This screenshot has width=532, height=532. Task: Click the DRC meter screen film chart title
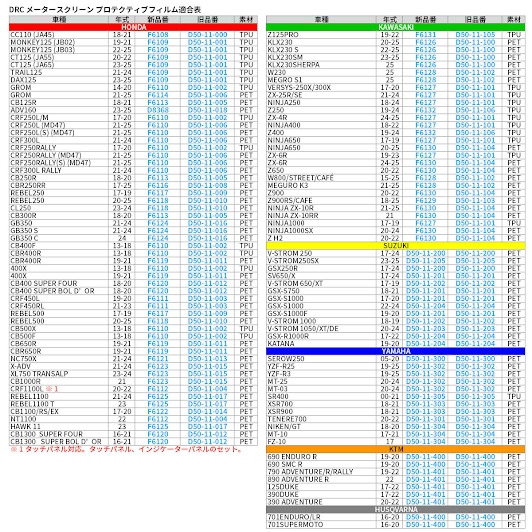coord(105,10)
